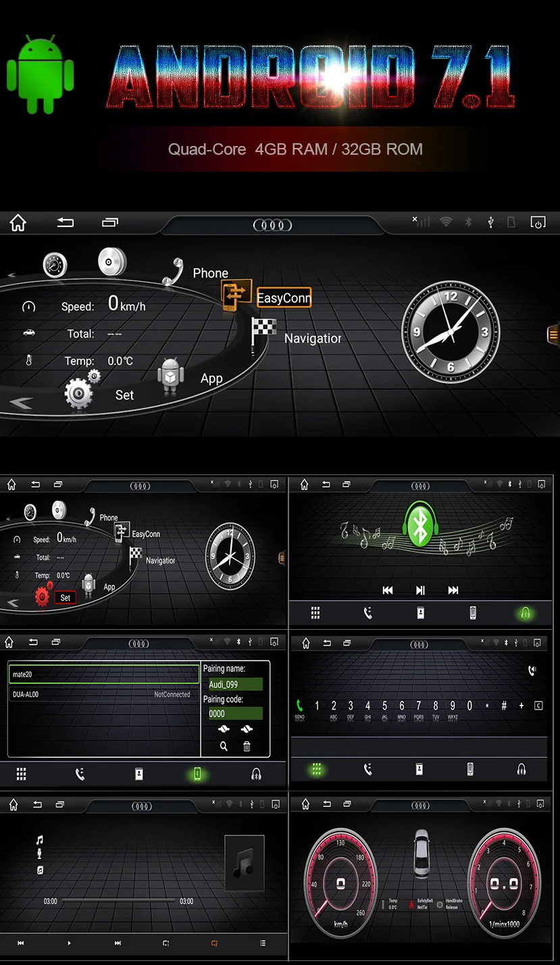Tap the EasyConn icon on the large top screen
Screen dimensions: 560x965
pos(236,295)
